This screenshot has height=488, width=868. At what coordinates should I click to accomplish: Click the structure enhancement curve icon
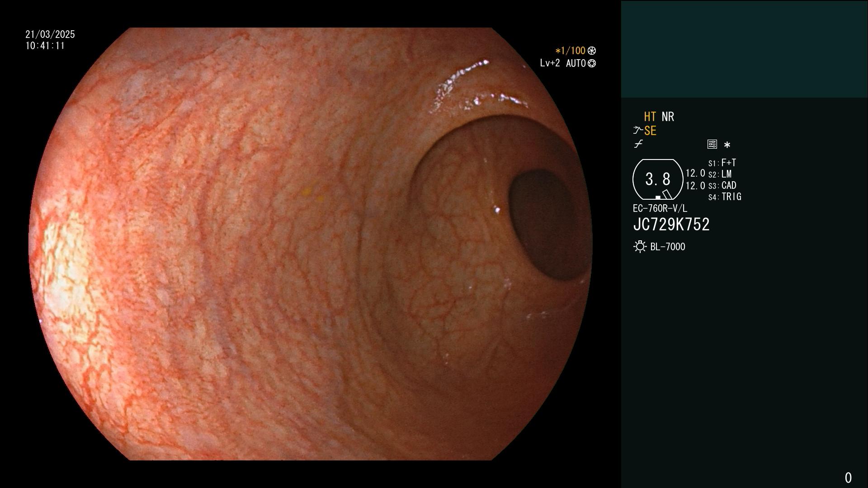(638, 131)
